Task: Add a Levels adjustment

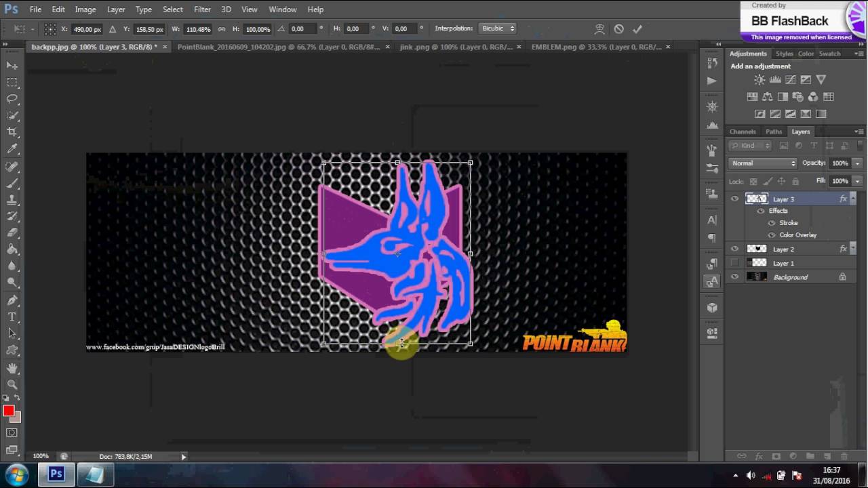Action: 775,80
